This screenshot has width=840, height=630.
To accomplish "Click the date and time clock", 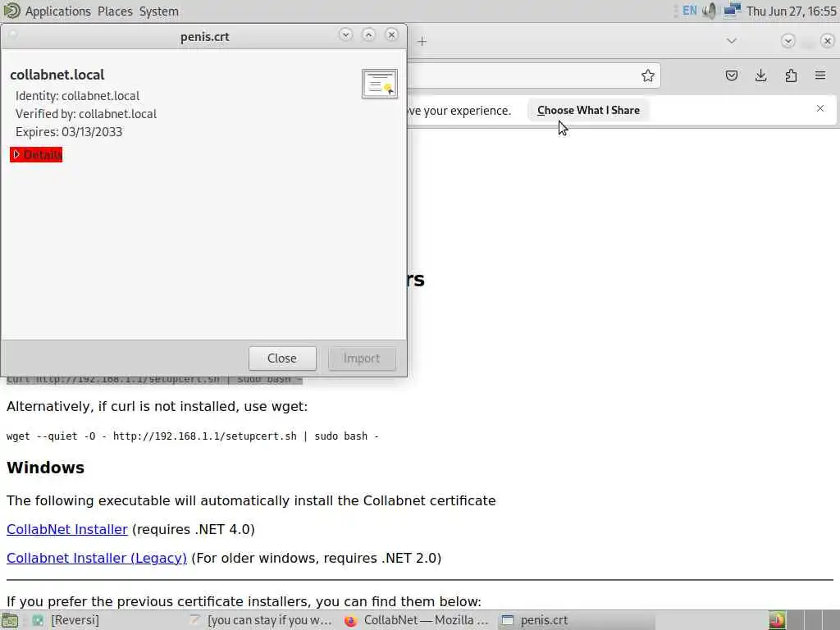I will (x=792, y=11).
